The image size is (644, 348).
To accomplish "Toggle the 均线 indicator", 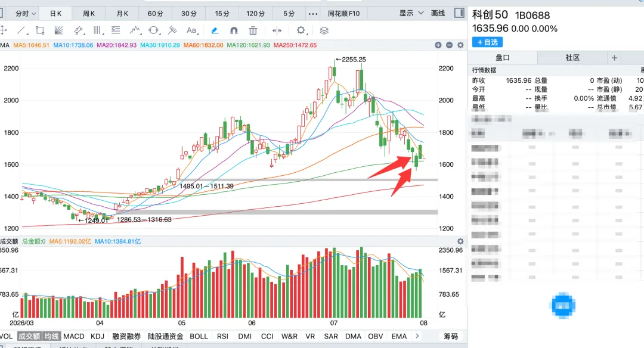I will 52,336.
